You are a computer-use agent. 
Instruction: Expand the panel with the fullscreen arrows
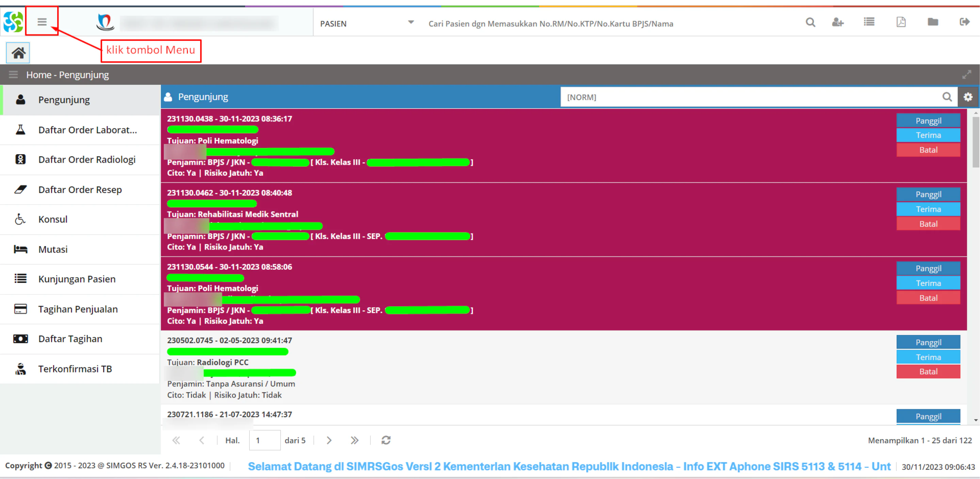coord(966,75)
